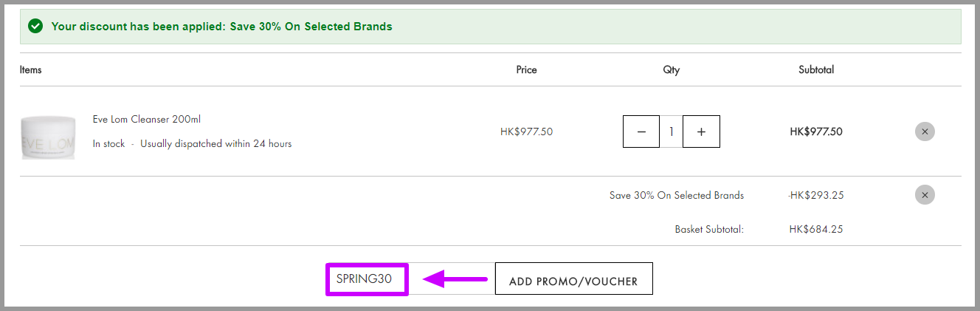Click the green checkmark success icon
The height and width of the screenshot is (311, 980).
[x=35, y=27]
